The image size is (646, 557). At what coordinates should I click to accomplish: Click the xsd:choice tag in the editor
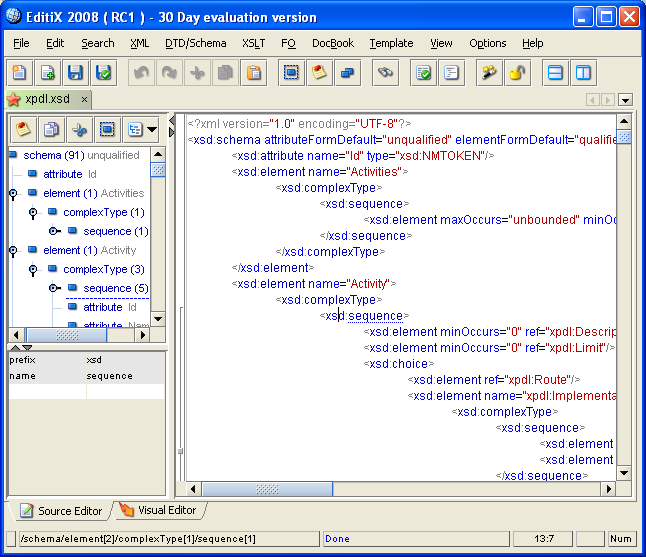tap(399, 364)
